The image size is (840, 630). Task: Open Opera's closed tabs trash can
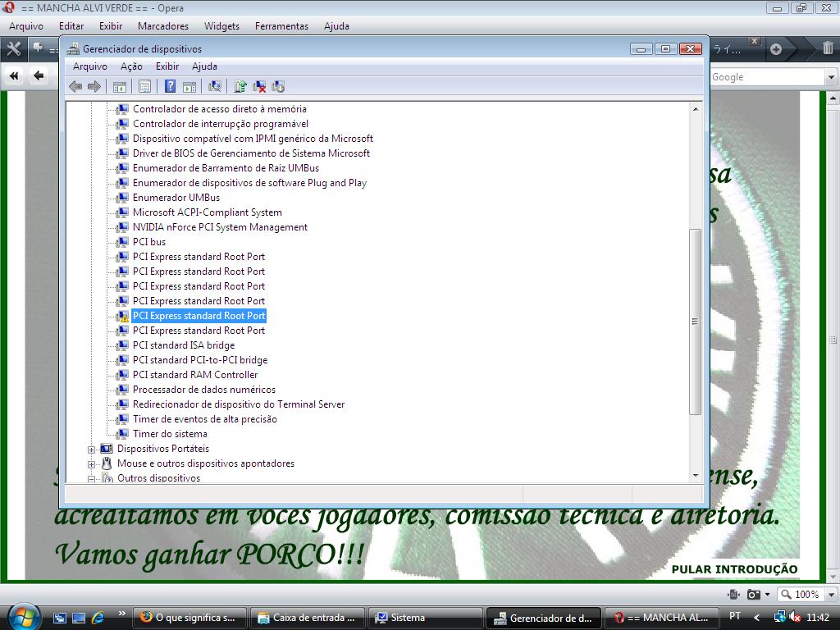(x=828, y=48)
